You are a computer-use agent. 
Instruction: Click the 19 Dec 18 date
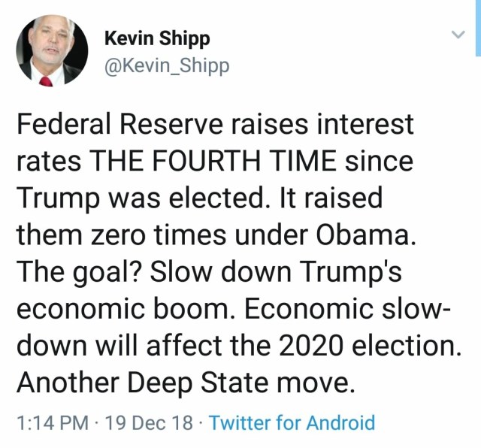[x=150, y=422]
